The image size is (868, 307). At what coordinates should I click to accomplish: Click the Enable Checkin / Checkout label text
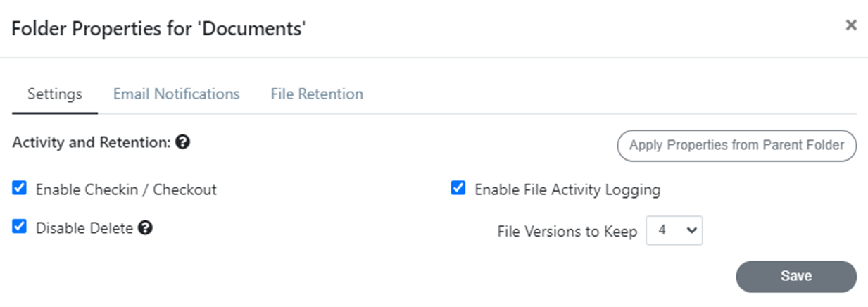126,189
